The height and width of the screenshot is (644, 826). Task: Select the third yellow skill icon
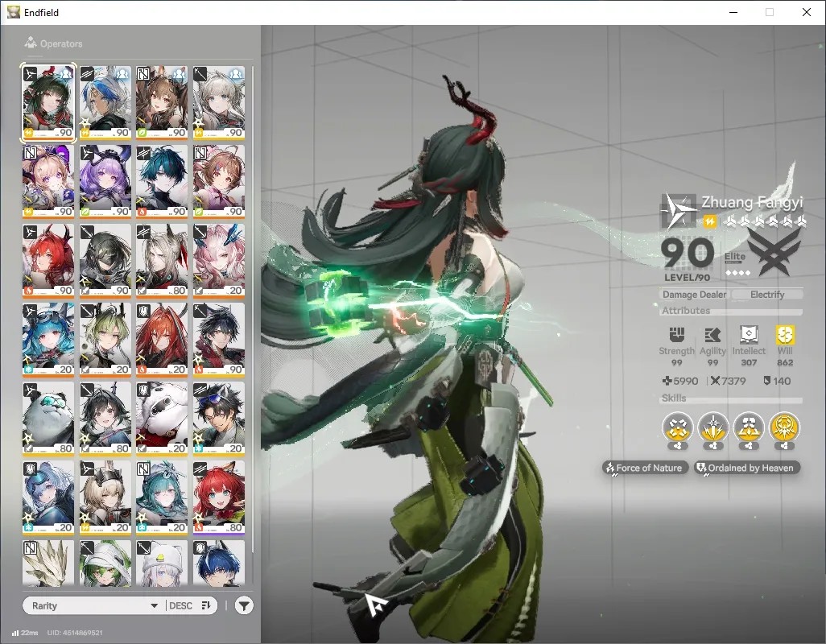[749, 428]
